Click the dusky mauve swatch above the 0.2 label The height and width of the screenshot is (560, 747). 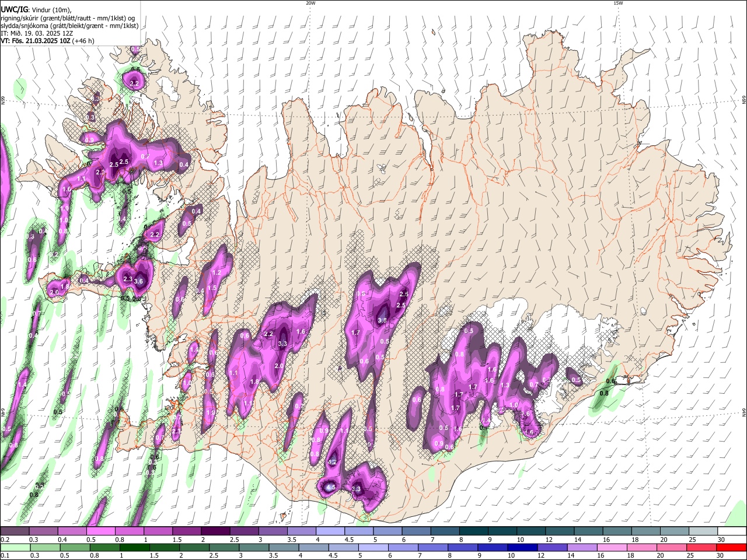[x=15, y=531]
